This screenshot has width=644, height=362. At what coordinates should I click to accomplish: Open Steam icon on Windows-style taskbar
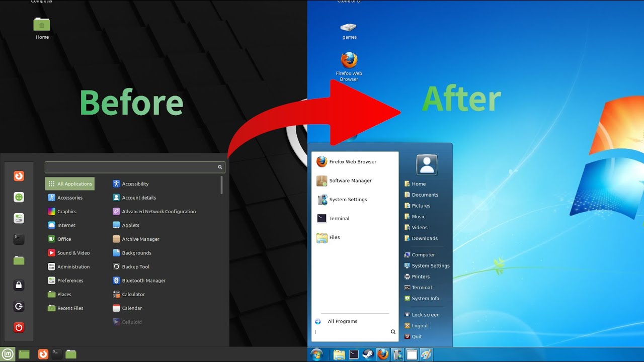click(368, 354)
